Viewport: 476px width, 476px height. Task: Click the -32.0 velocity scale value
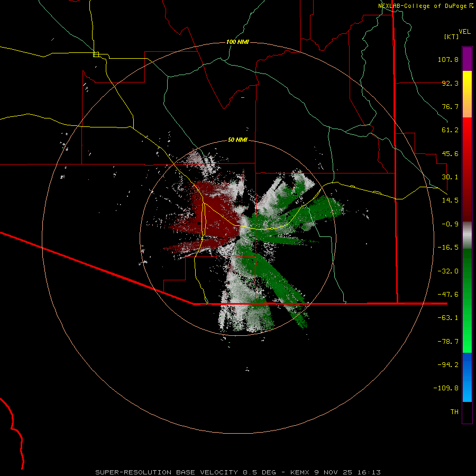point(448,271)
